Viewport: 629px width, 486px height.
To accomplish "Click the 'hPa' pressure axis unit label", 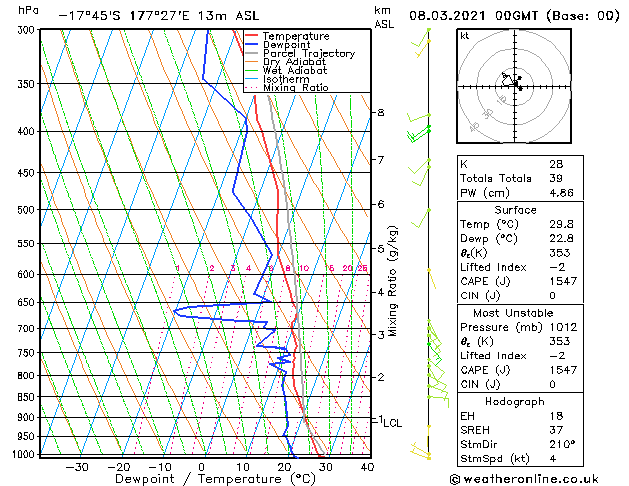I will click(28, 10).
